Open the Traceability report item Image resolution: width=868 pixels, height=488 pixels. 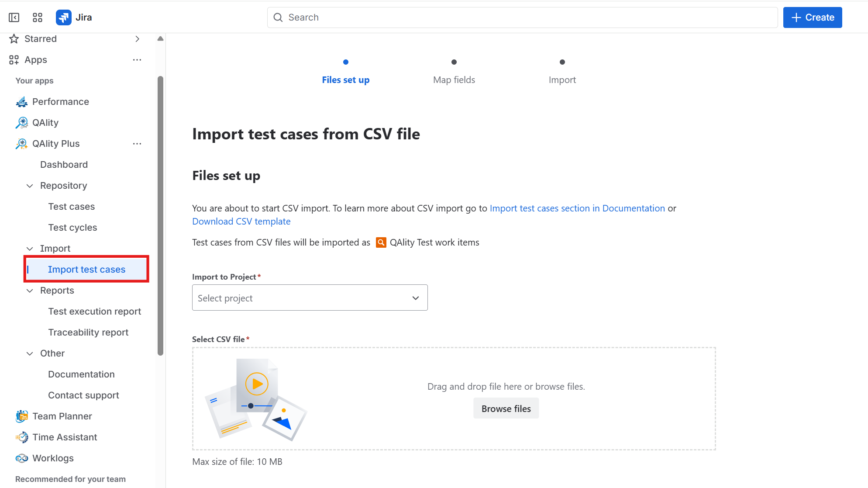click(x=88, y=332)
